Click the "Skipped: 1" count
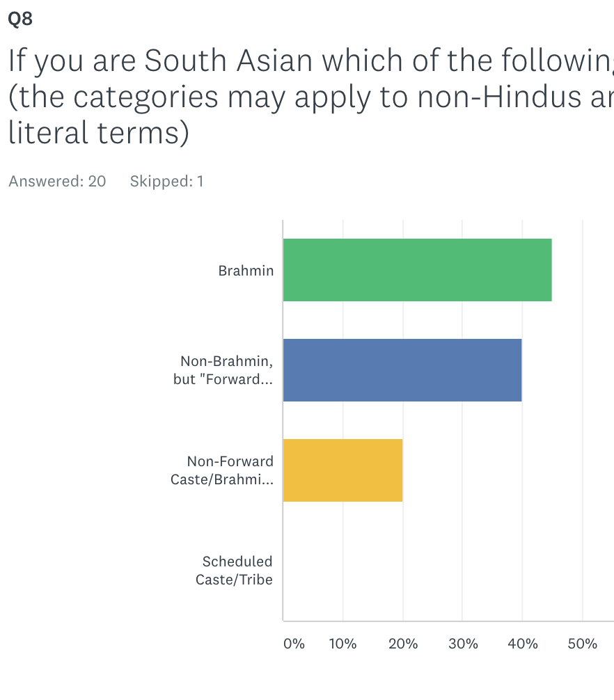 (166, 182)
